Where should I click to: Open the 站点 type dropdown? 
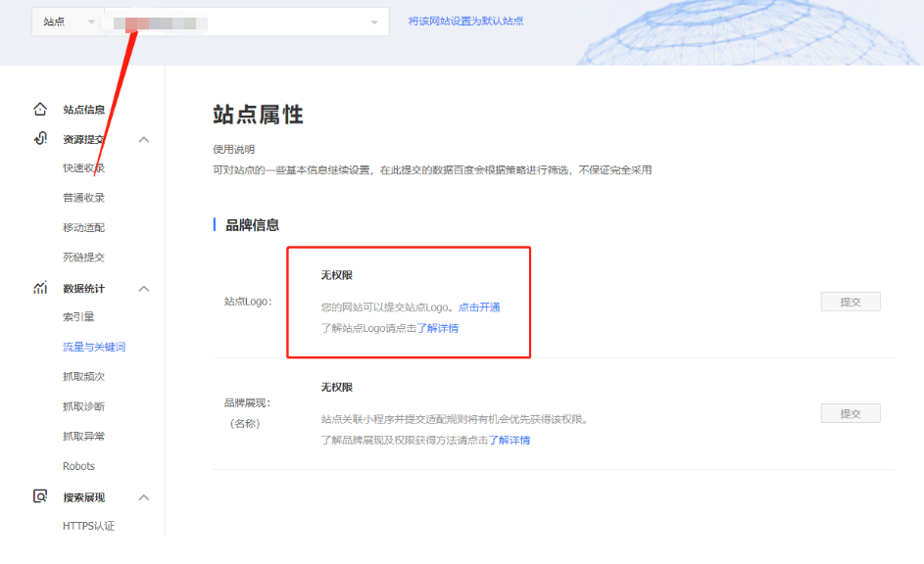pyautogui.click(x=67, y=21)
